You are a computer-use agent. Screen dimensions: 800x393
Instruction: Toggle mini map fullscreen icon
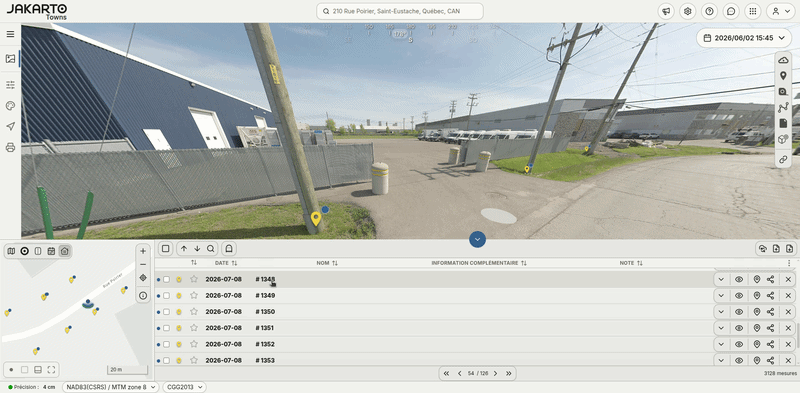click(51, 370)
